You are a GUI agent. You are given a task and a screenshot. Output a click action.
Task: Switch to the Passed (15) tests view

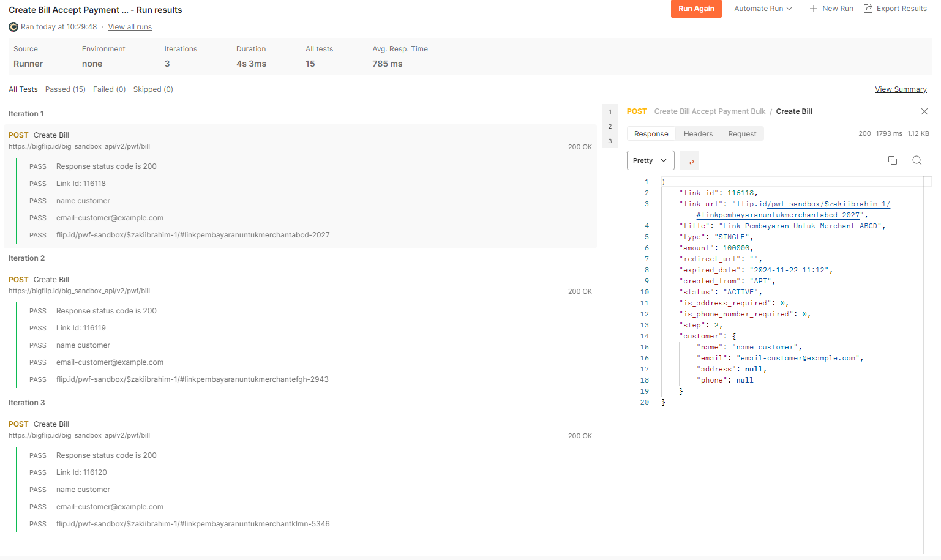pyautogui.click(x=65, y=89)
